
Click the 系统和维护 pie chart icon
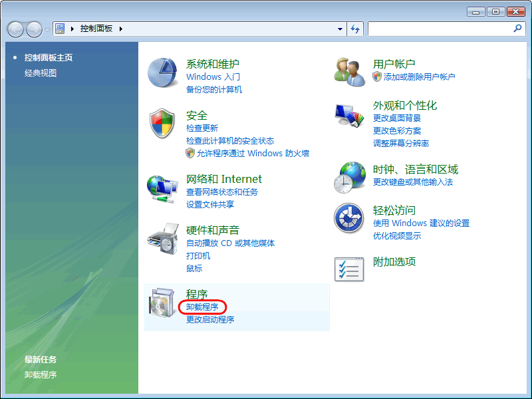(x=162, y=73)
